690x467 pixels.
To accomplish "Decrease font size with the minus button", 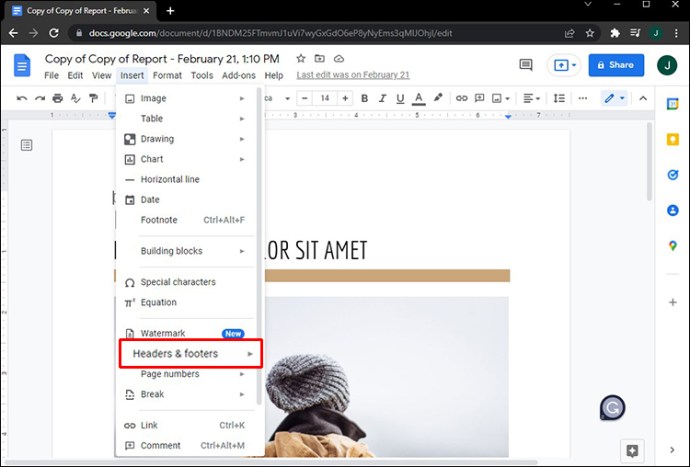I will pos(305,98).
